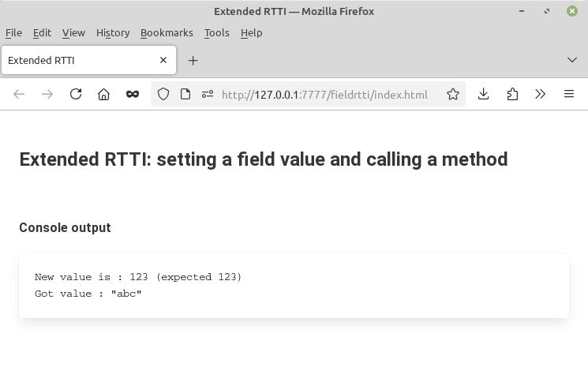Open the History menu
The image size is (588, 382).
click(x=113, y=33)
